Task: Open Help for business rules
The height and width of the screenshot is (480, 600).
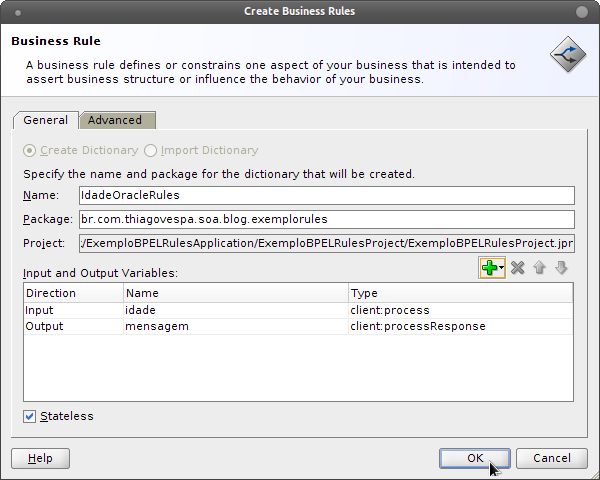Action: coord(40,458)
